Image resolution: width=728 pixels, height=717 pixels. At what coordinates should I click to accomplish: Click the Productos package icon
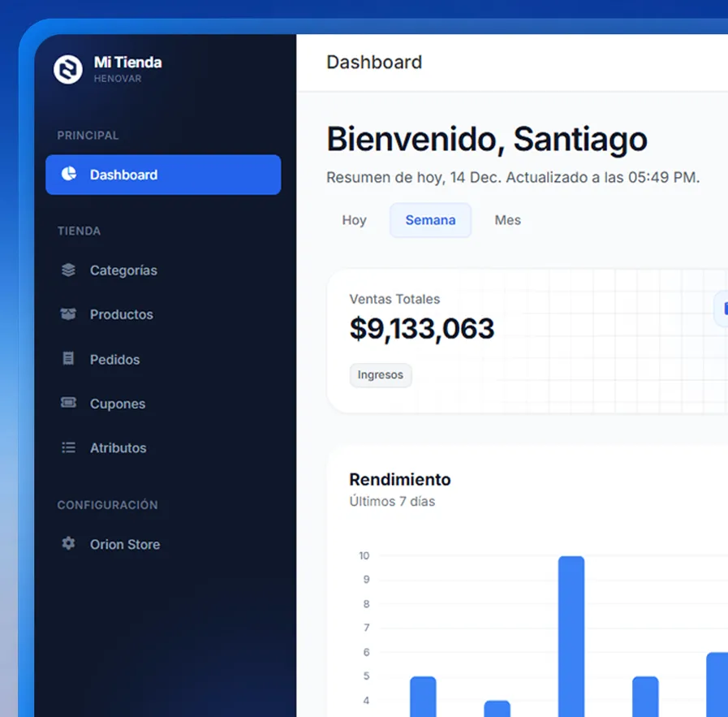point(68,314)
